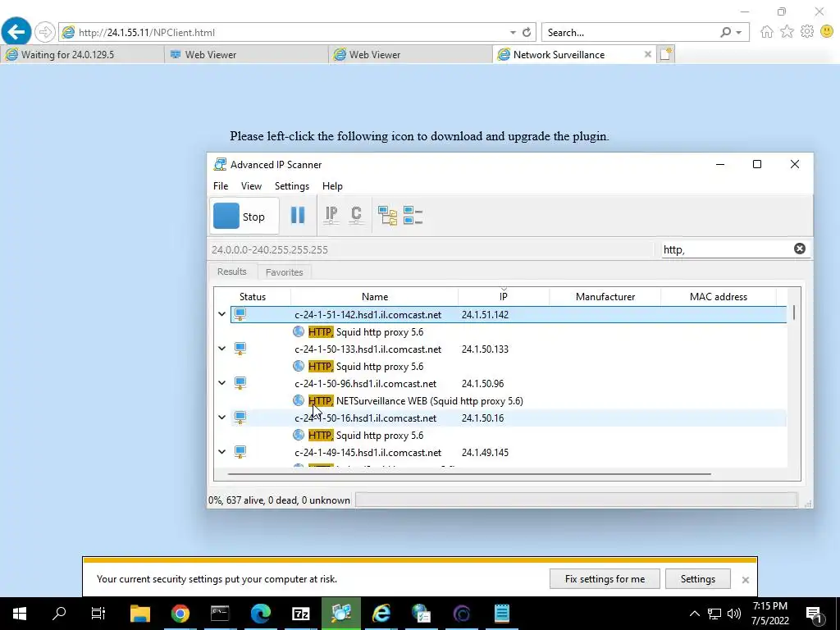Image resolution: width=840 pixels, height=630 pixels.
Task: Select the Results tab
Action: [x=232, y=272]
